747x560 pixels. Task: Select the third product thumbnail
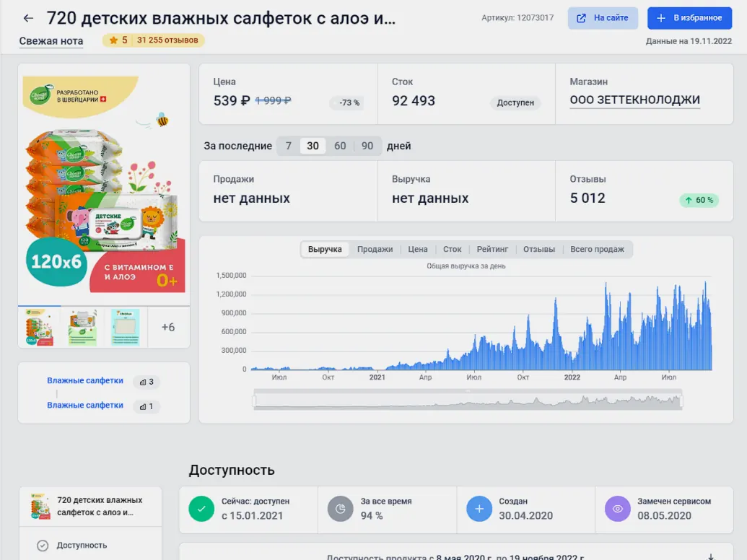pos(126,327)
